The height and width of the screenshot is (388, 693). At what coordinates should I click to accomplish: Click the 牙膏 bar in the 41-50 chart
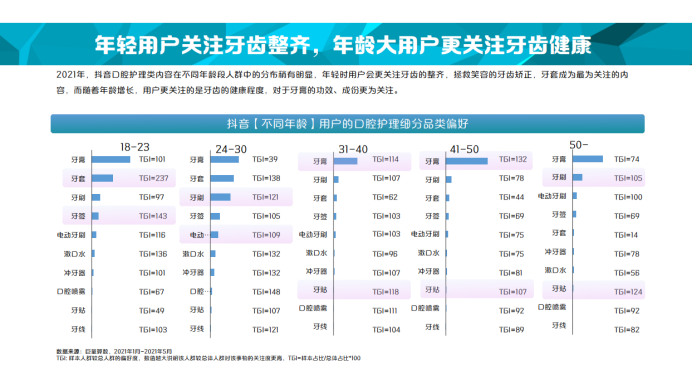coord(467,161)
